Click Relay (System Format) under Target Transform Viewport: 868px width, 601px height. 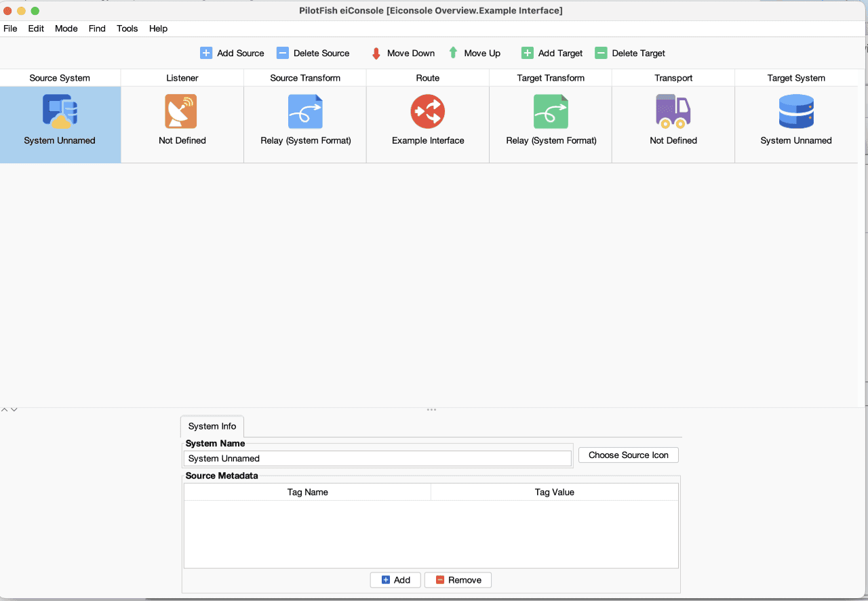(551, 141)
